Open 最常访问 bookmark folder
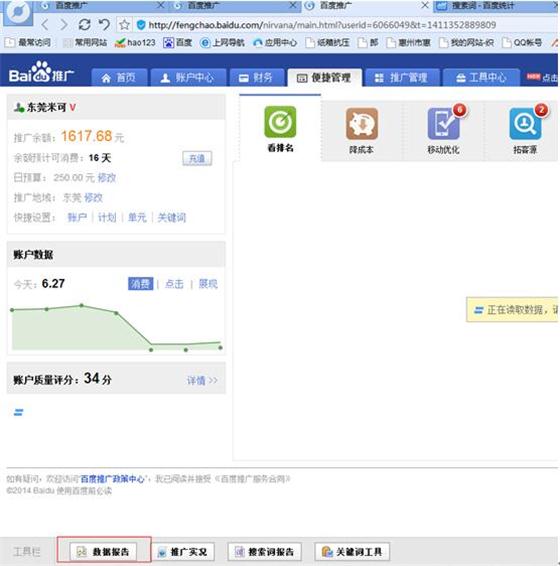The width and height of the screenshot is (560, 566). [x=28, y=43]
